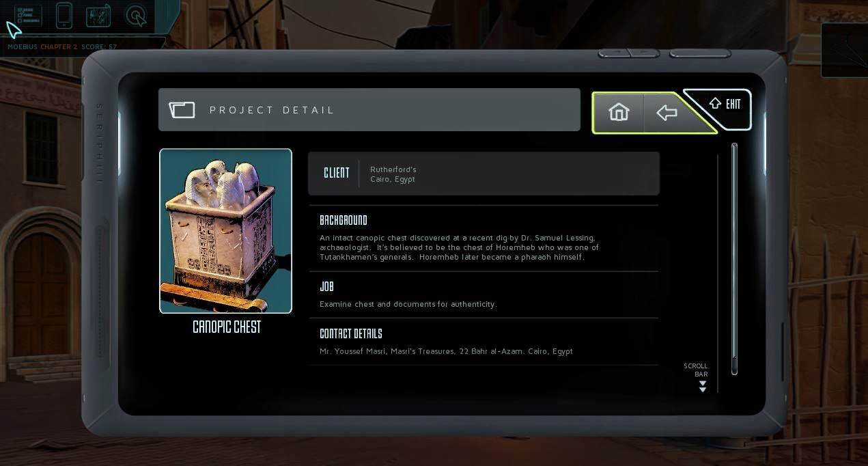Click the scroll bar down arrow

(x=702, y=386)
